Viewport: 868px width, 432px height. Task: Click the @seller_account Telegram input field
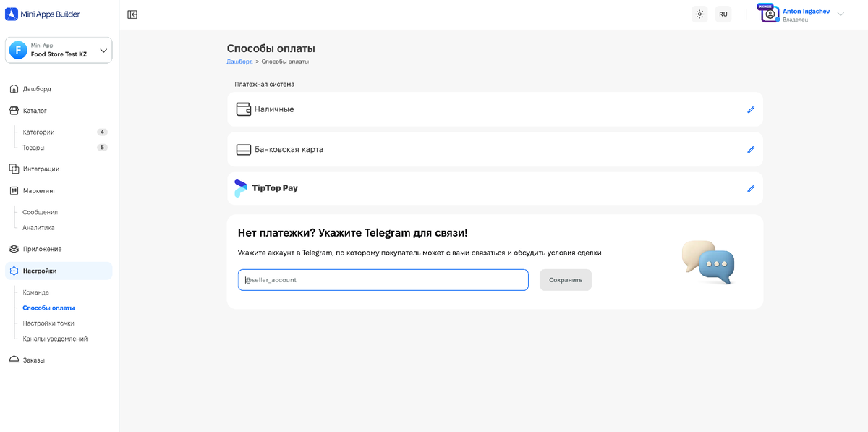point(383,279)
